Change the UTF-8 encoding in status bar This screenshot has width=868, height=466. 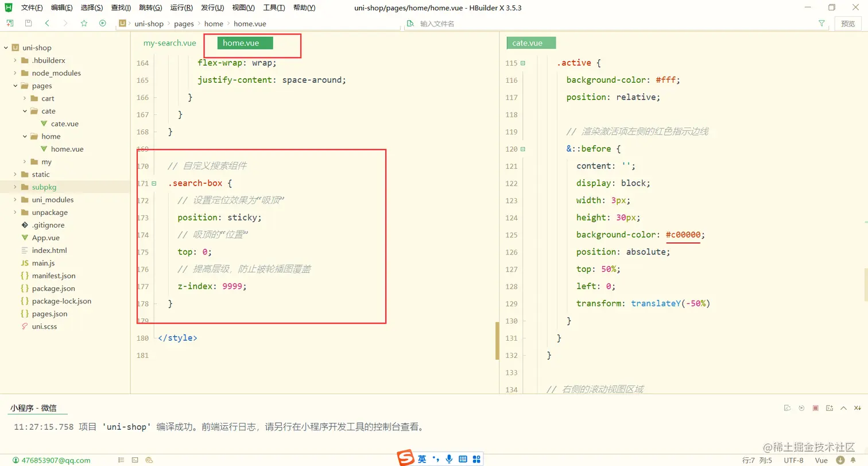click(794, 460)
